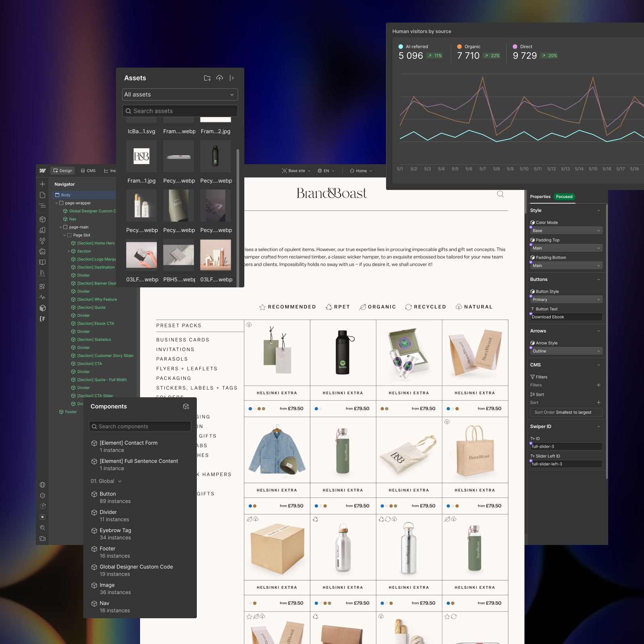Collapse the Swiper ID properties section
Viewport: 644px width, 644px height.
coord(599,427)
